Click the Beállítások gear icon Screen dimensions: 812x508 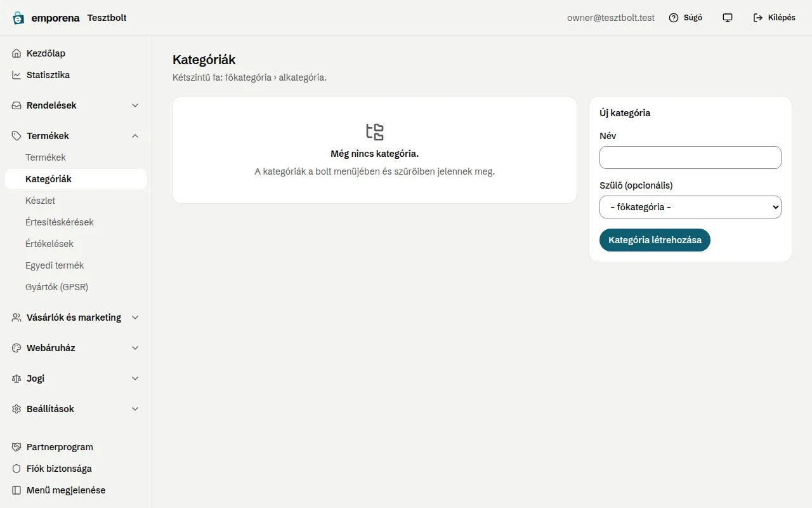click(16, 409)
